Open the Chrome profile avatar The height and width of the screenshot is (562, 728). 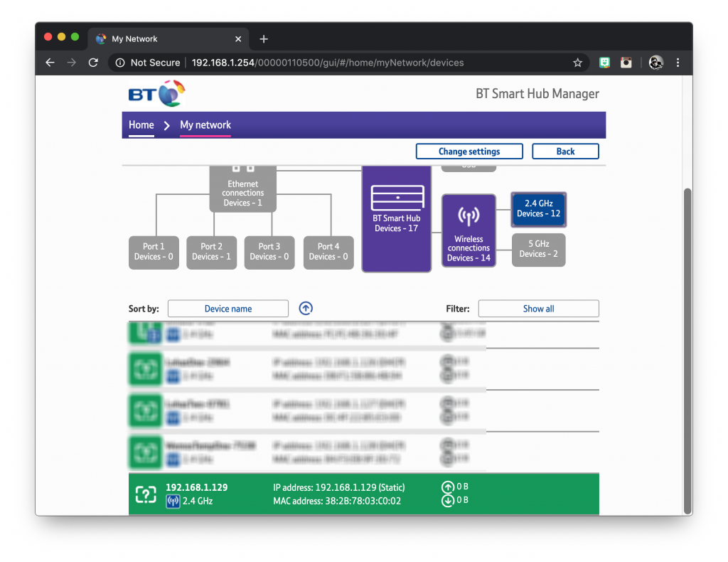coord(655,63)
